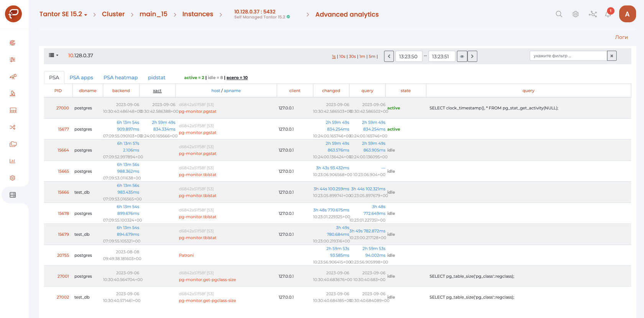
Task: Click PID 15677
Action: coord(63,129)
